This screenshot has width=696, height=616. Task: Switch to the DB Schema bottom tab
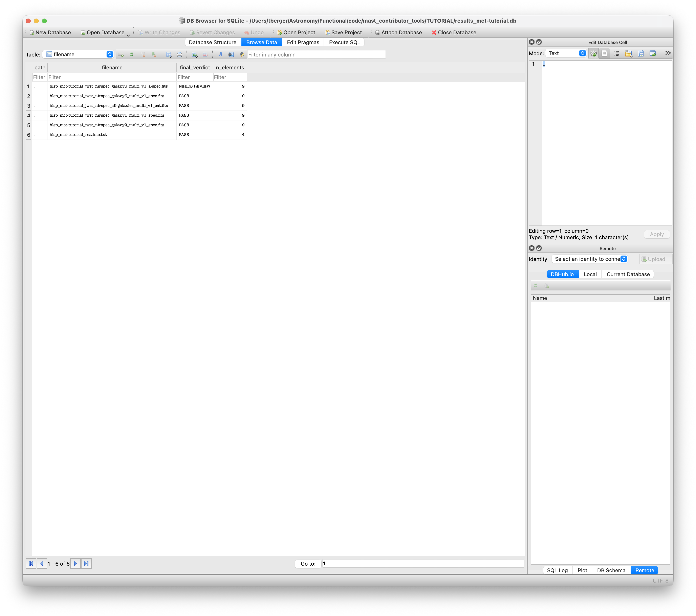tap(611, 570)
